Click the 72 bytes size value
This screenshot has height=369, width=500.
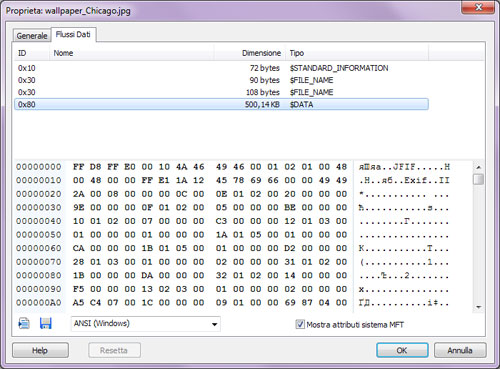point(265,68)
